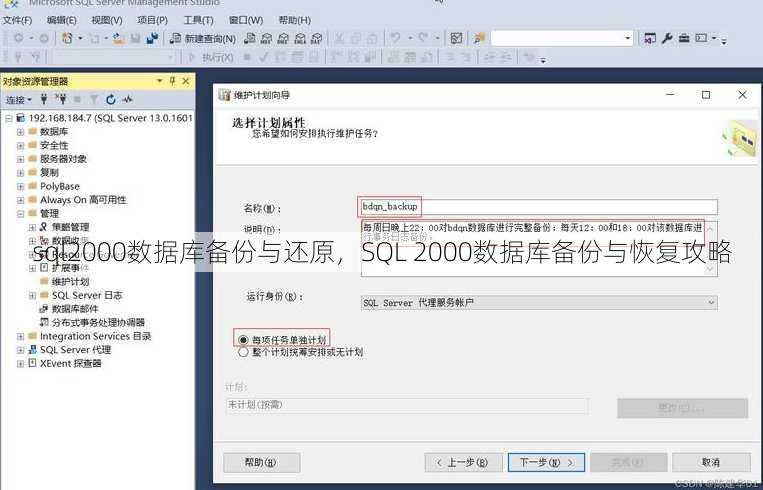Click the 上一步(B) button

463,462
